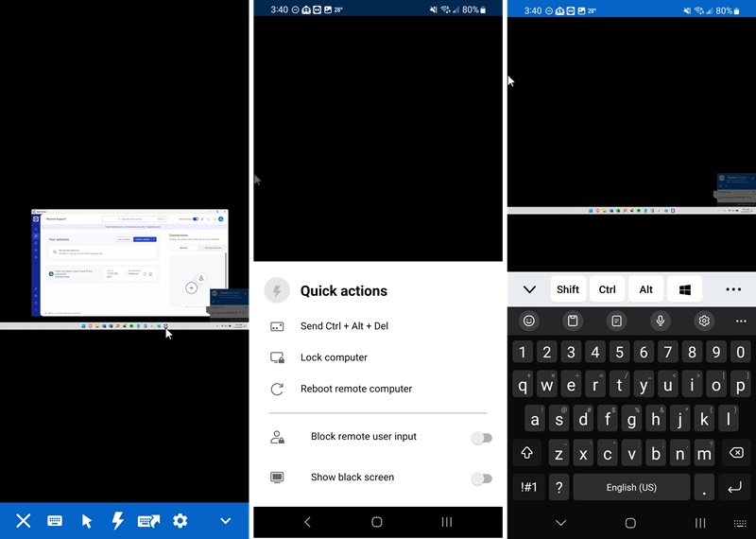Choose Lock computer

coord(378,357)
